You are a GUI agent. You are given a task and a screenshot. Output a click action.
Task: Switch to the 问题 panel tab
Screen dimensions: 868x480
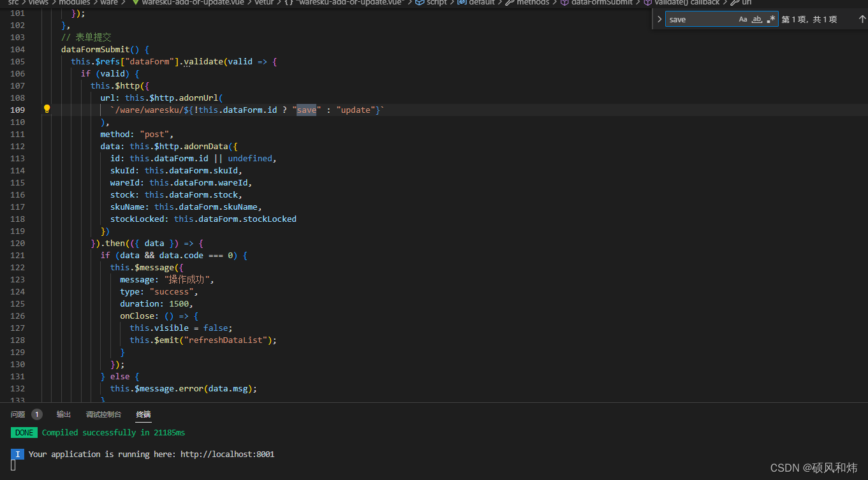[x=18, y=414]
